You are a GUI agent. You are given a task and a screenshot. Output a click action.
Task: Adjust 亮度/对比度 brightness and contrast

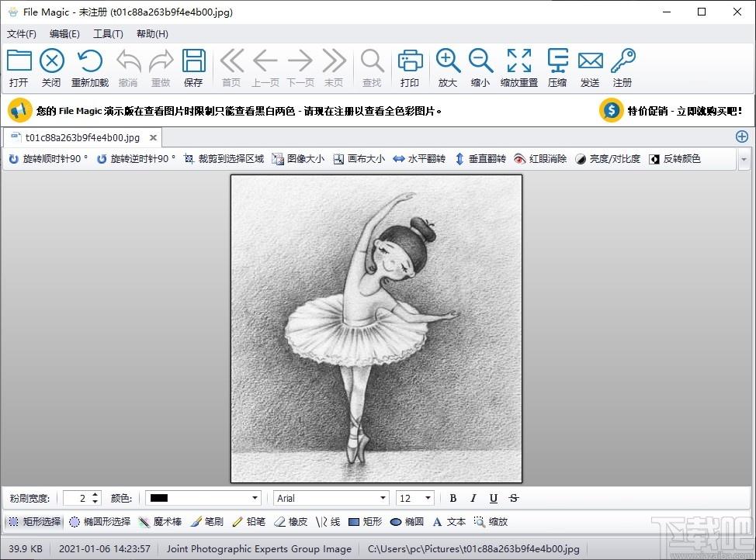[x=608, y=159]
